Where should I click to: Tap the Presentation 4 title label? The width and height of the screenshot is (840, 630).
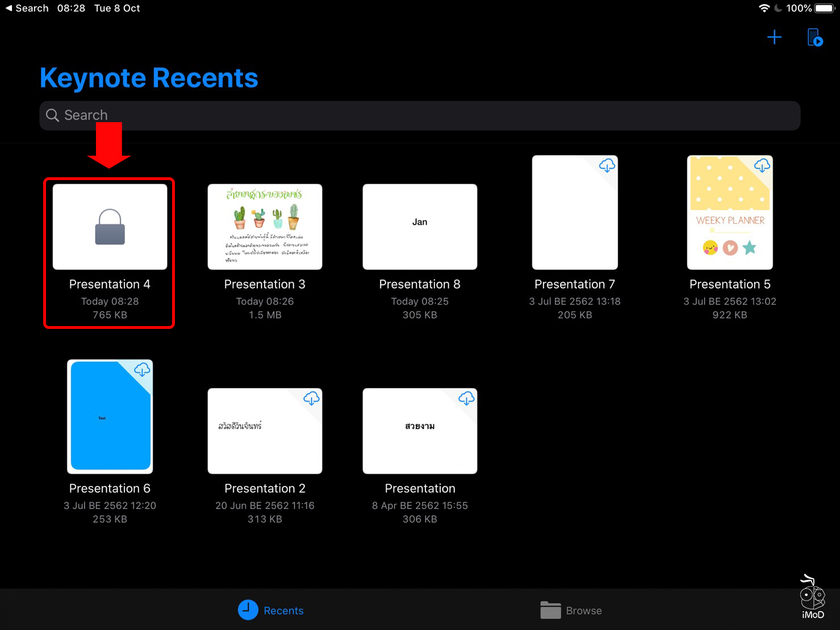(x=110, y=284)
